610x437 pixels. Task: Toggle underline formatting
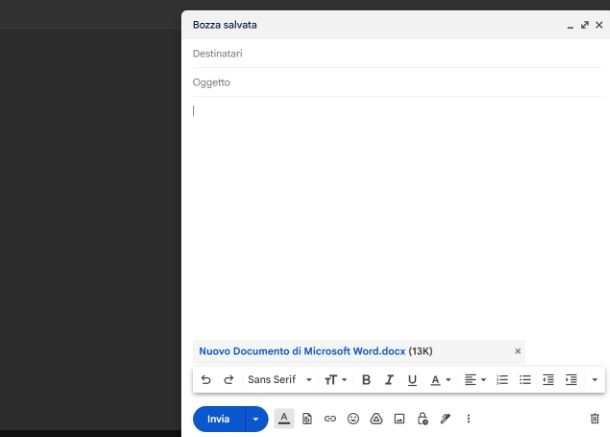(x=412, y=380)
